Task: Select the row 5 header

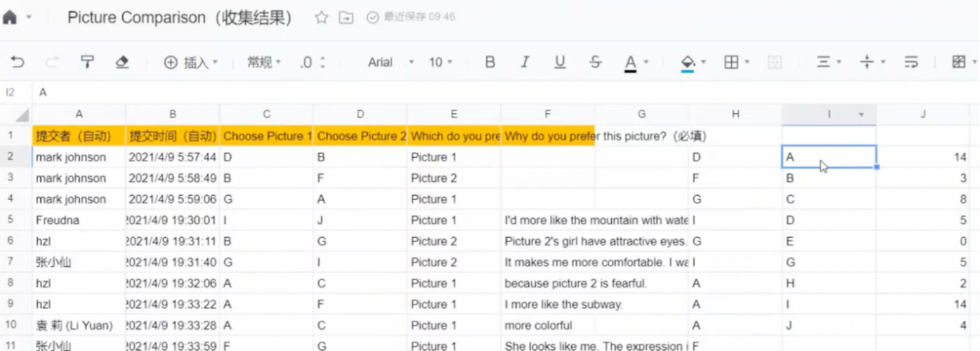Action: click(x=10, y=220)
